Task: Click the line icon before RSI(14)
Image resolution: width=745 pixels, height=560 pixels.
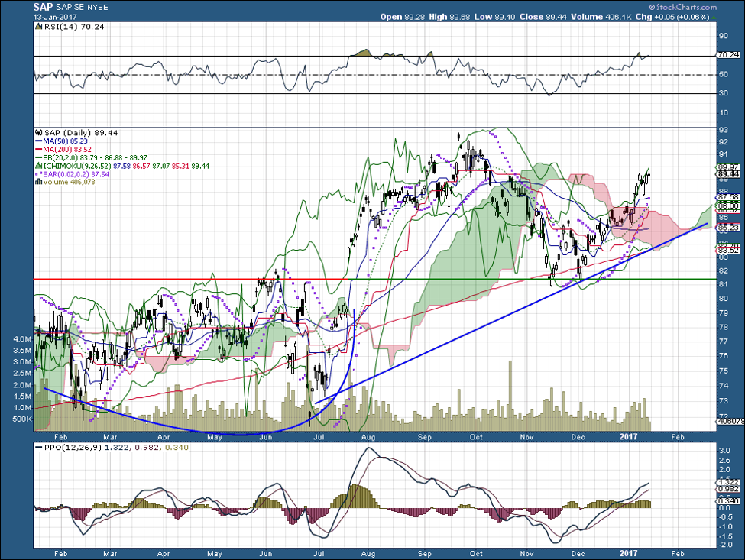Action: tap(39, 27)
